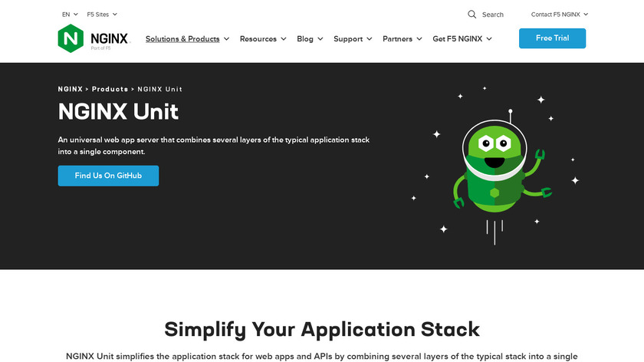Screen dimensions: 644x362
Task: Click the Find Us On GitHub button
Action: [x=108, y=176]
